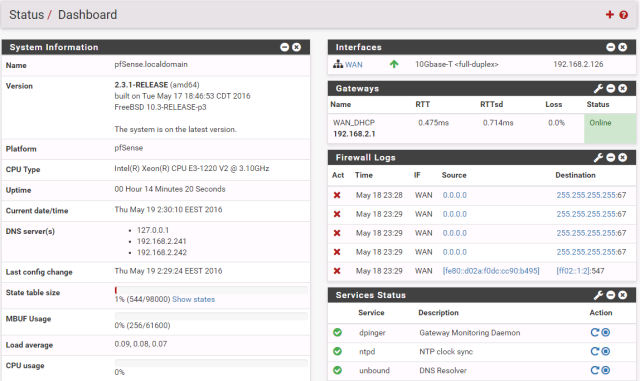
Task: Click the CPU usage progress bar
Action: (211, 363)
